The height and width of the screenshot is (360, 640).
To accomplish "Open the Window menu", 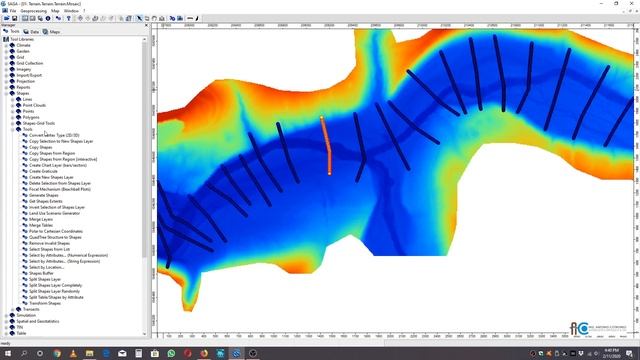I will [x=71, y=11].
